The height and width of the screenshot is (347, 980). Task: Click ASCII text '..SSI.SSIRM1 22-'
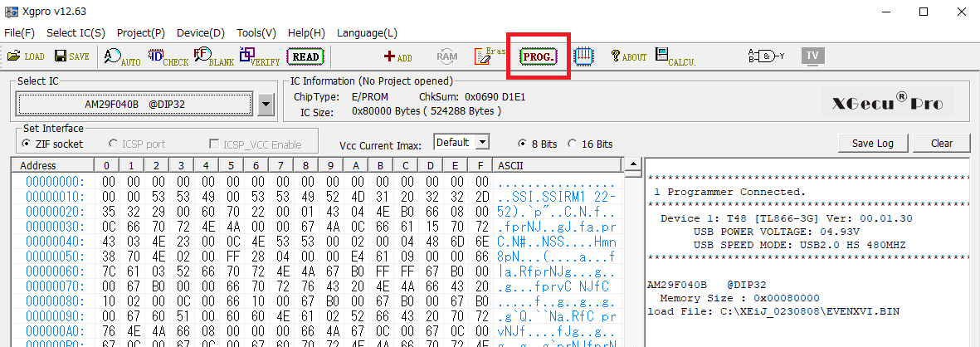pos(558,196)
